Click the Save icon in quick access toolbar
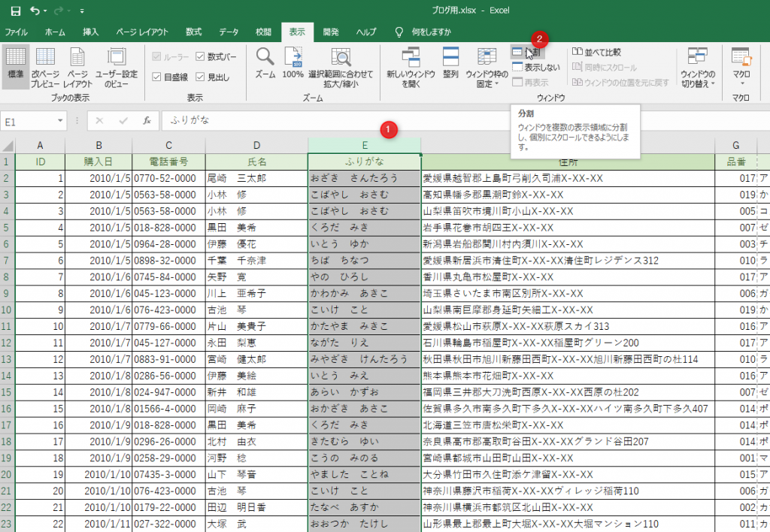770x532 pixels. coord(15,11)
